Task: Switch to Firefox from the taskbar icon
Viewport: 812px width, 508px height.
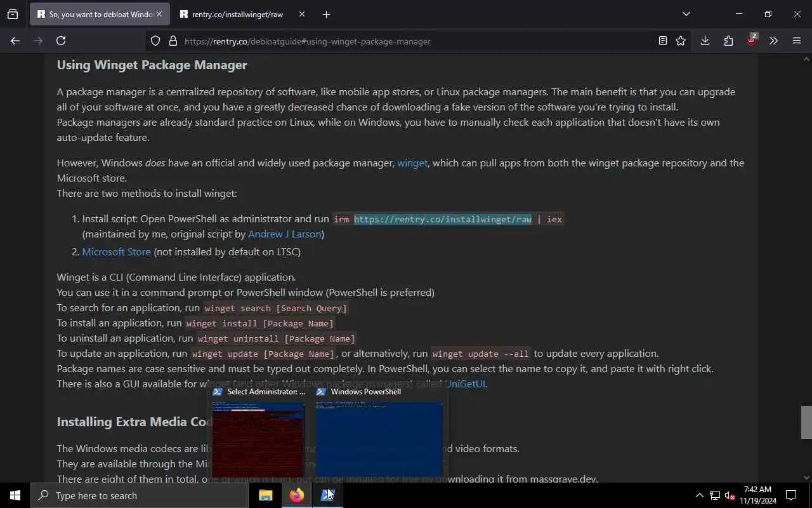Action: coord(297,495)
